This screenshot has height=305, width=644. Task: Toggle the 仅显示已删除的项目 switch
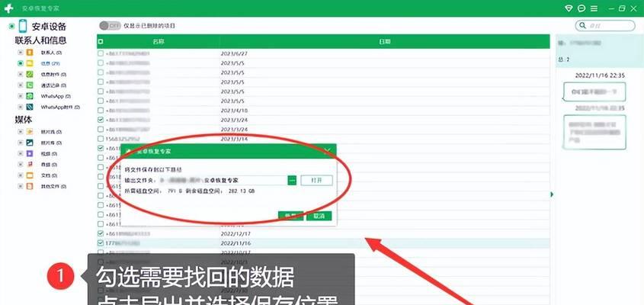pos(110,26)
